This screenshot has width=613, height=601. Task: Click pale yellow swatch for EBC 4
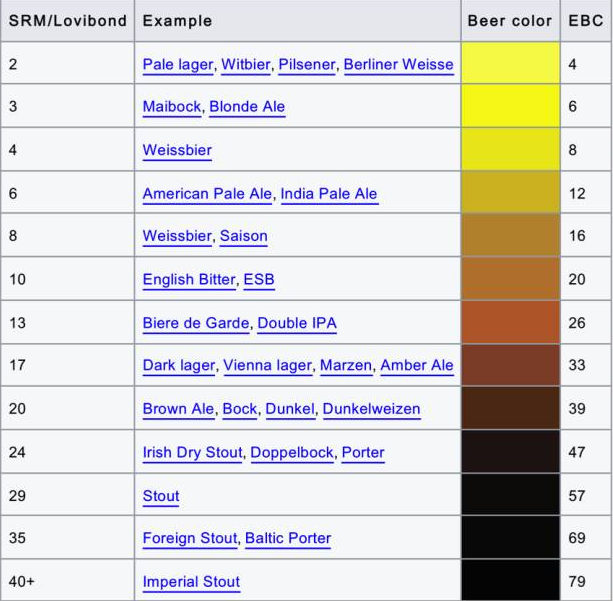point(511,63)
